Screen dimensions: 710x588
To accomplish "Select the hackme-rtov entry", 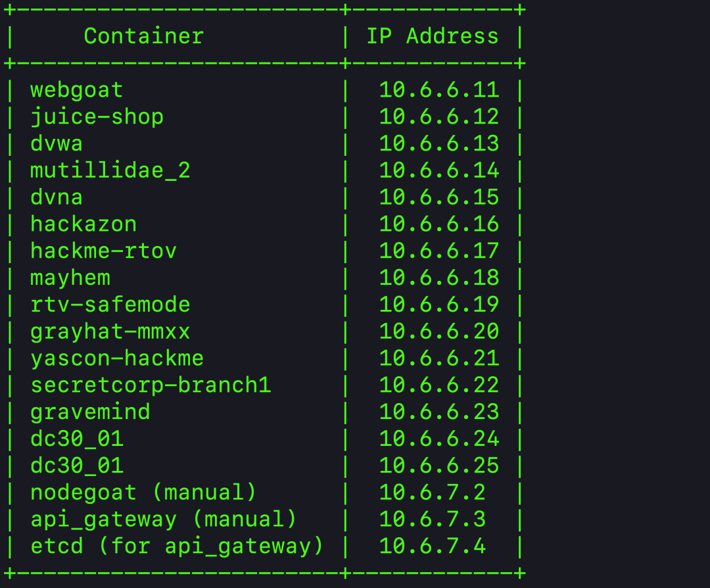I will click(x=103, y=251).
